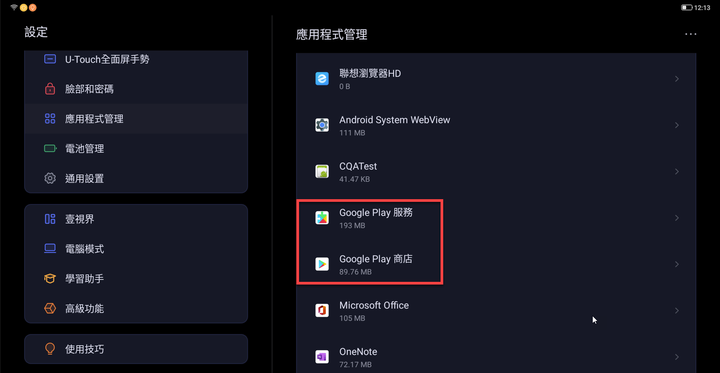
Task: Click the 設定 title
Action: pos(36,32)
